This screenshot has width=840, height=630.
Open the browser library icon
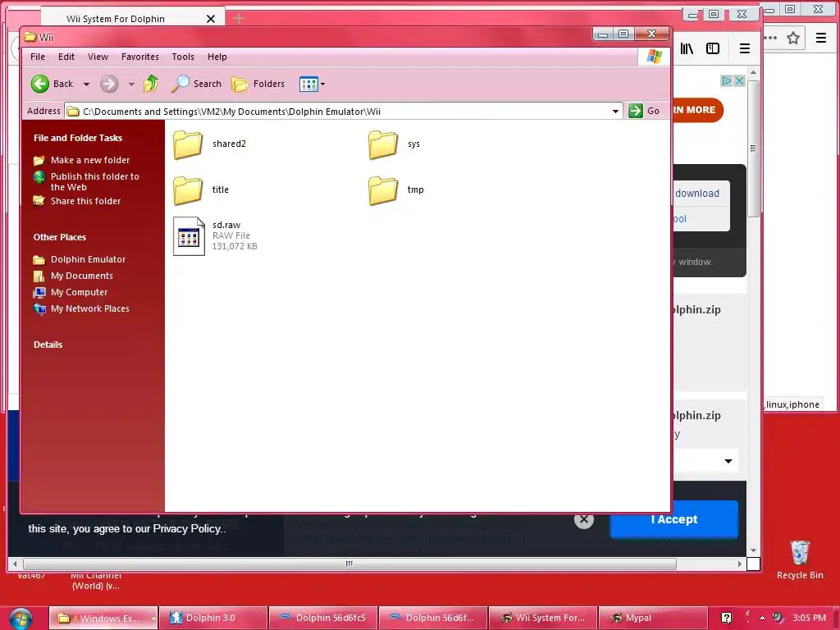pos(687,48)
